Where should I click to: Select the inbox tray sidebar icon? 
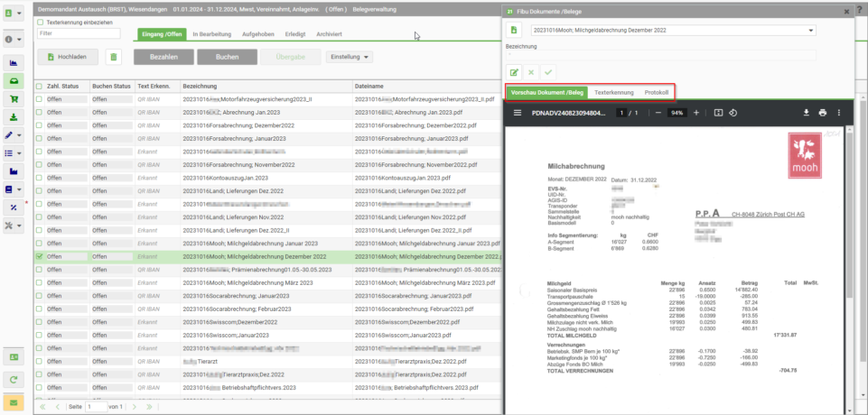click(x=14, y=81)
